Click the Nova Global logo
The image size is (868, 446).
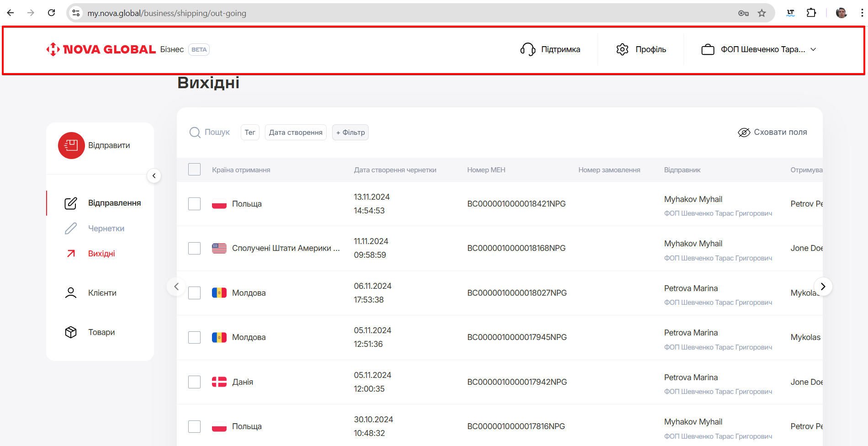click(101, 49)
